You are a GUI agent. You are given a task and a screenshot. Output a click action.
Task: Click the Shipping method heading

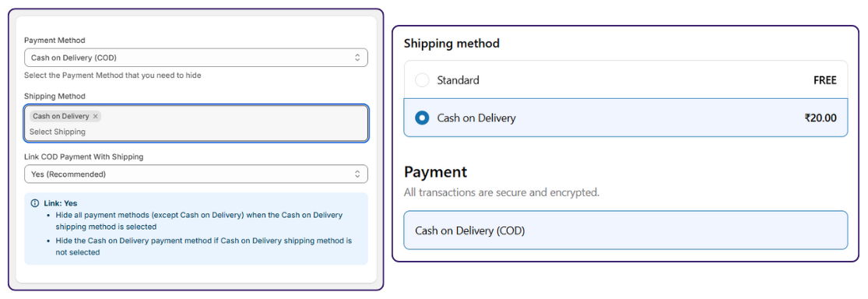pyautogui.click(x=452, y=43)
